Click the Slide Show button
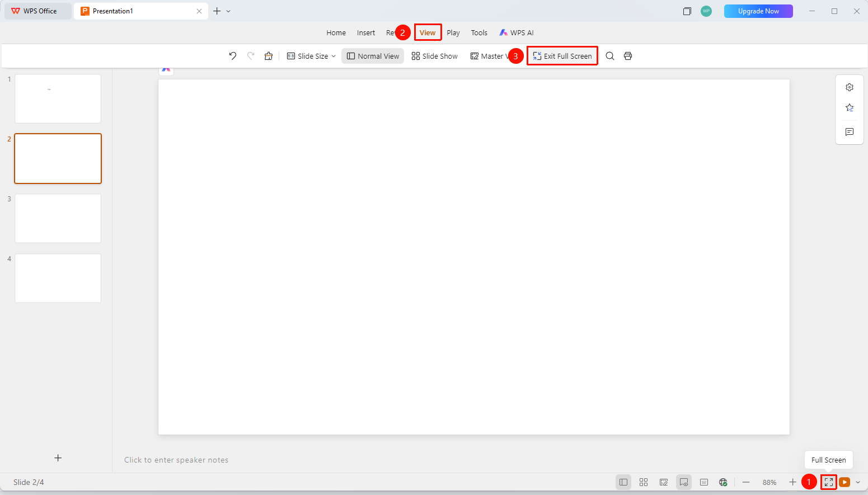868x495 pixels. [x=435, y=56]
